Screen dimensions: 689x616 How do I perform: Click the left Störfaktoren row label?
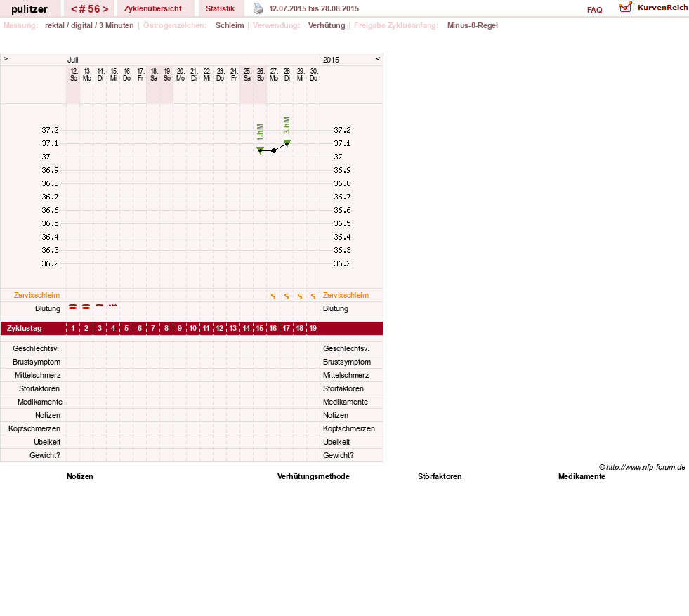pos(39,388)
